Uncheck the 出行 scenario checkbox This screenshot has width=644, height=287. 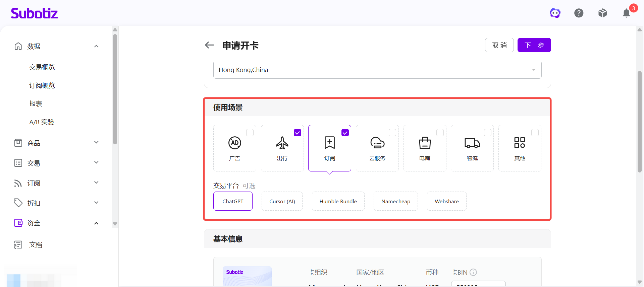(298, 133)
